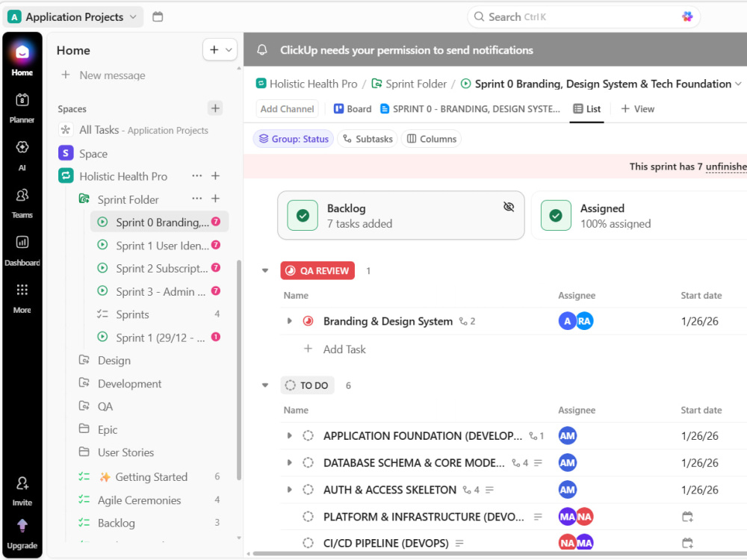The width and height of the screenshot is (747, 560).
Task: Click the Search field
Action: [583, 16]
